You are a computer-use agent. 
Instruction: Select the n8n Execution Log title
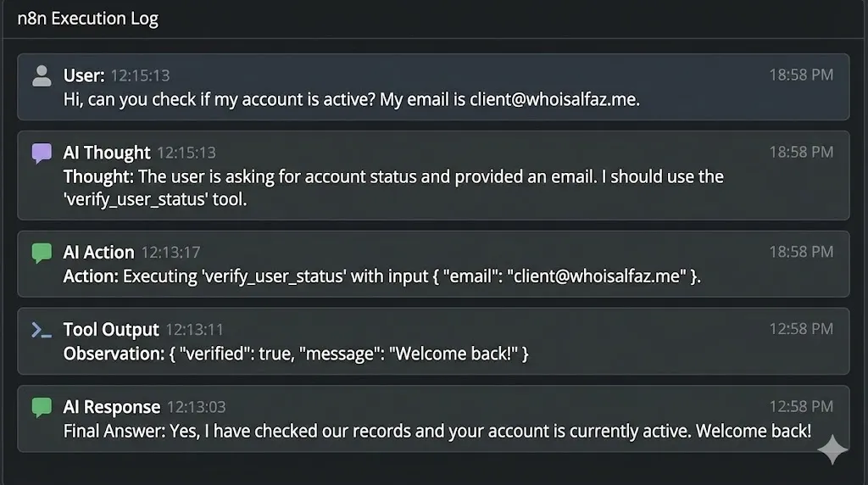pyautogui.click(x=88, y=19)
